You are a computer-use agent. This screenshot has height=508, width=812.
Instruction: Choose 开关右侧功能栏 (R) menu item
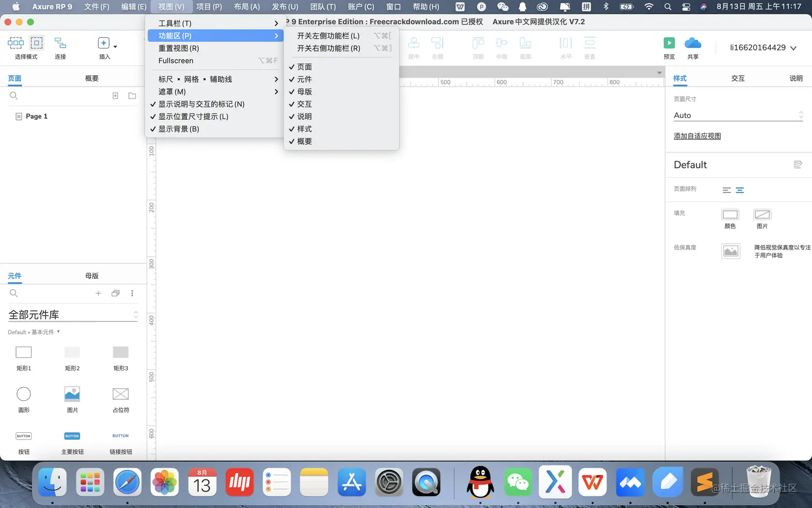[x=342, y=48]
